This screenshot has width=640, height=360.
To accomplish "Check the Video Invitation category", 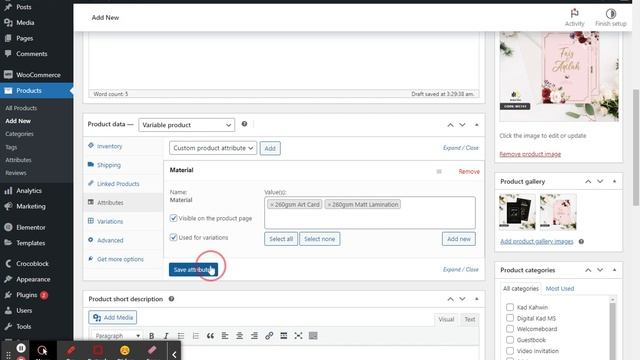I will click(x=510, y=351).
